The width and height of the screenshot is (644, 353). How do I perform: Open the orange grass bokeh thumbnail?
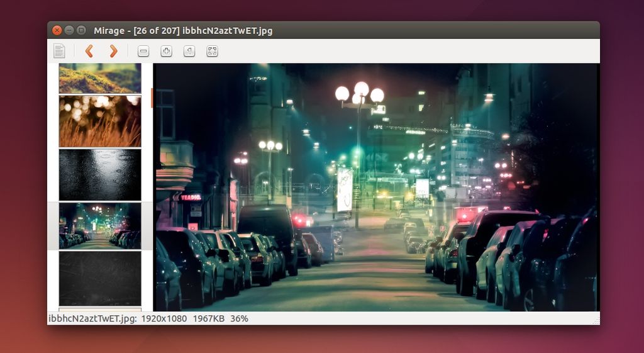tap(100, 121)
